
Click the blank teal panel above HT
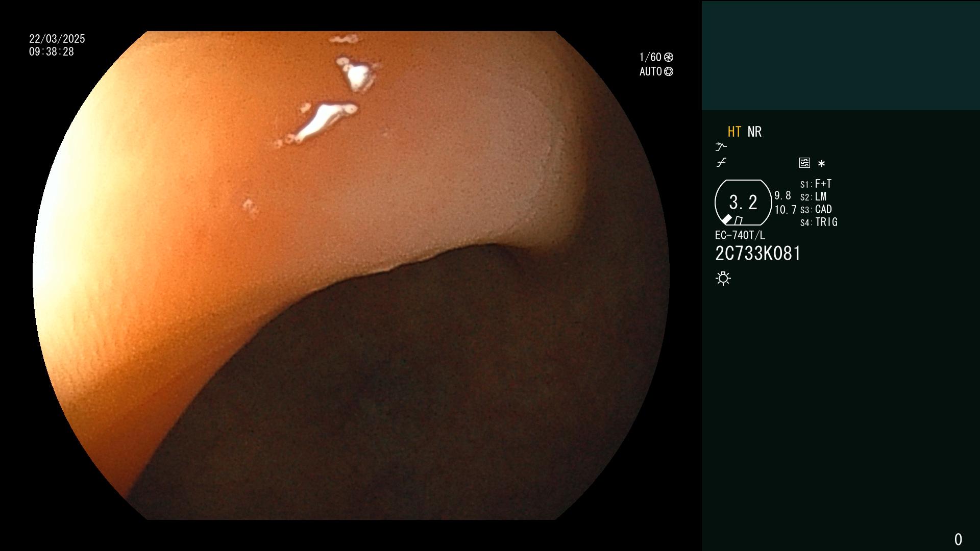pos(841,55)
